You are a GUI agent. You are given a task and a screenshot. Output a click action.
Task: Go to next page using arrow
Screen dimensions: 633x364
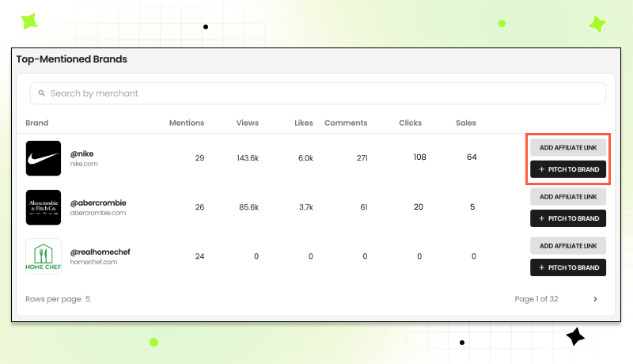[x=595, y=299]
